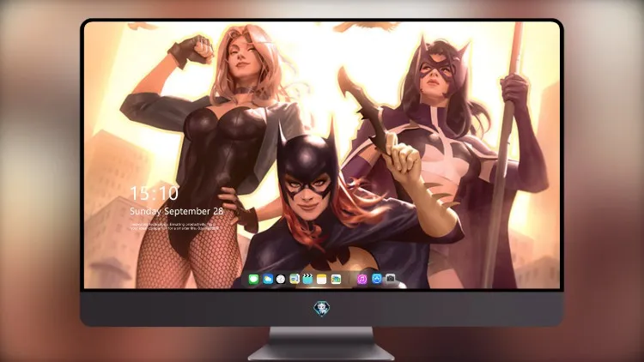Screen dimensions: 644x362
Task: Open the green Messages app in dock
Action: [253, 279]
